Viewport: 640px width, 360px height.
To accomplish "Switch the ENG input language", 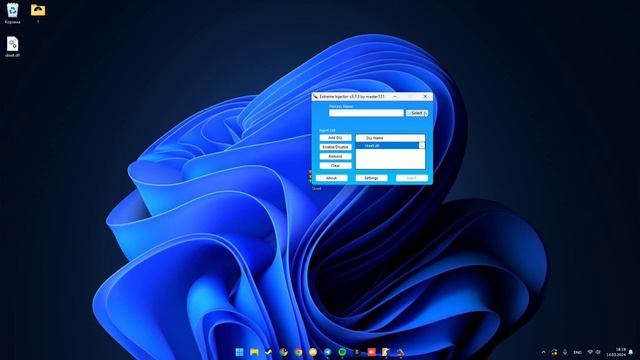I will click(578, 352).
